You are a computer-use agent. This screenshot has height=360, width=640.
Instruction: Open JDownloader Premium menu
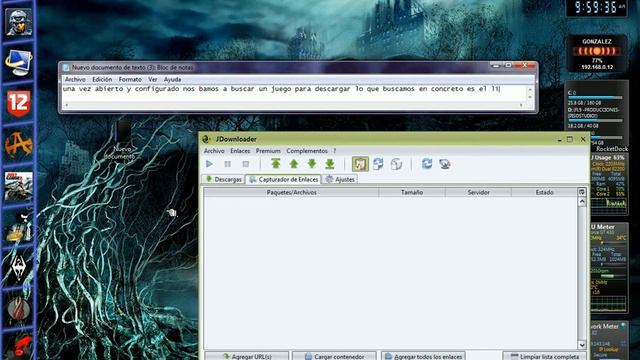pos(268,151)
